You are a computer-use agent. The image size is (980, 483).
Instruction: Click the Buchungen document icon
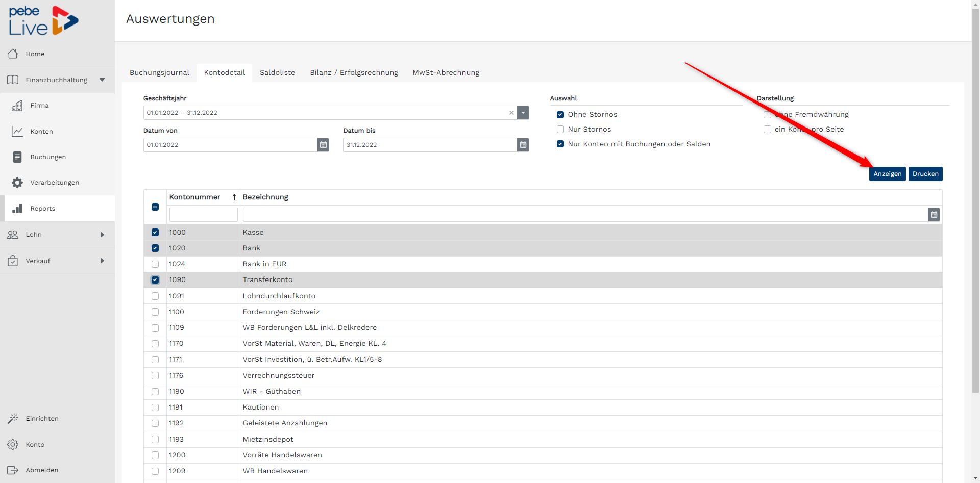point(17,157)
